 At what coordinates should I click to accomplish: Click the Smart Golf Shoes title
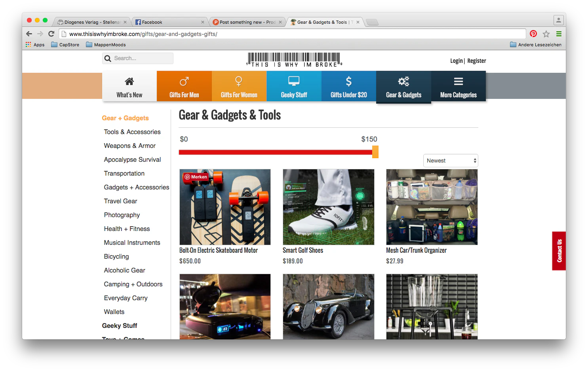[x=303, y=250]
